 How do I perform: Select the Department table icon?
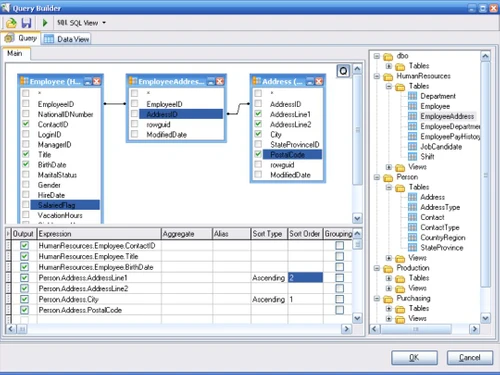(x=412, y=96)
